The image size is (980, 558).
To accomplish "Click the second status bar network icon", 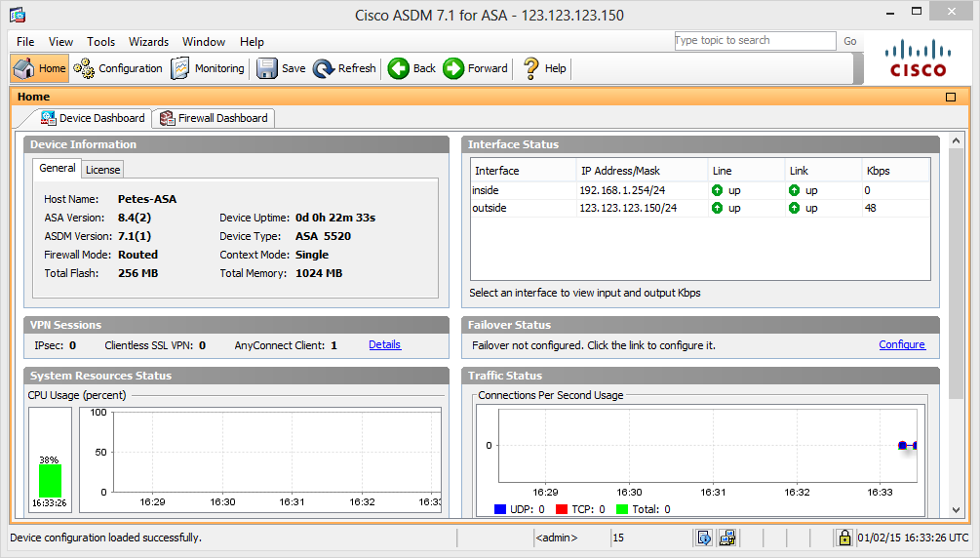I will click(726, 538).
